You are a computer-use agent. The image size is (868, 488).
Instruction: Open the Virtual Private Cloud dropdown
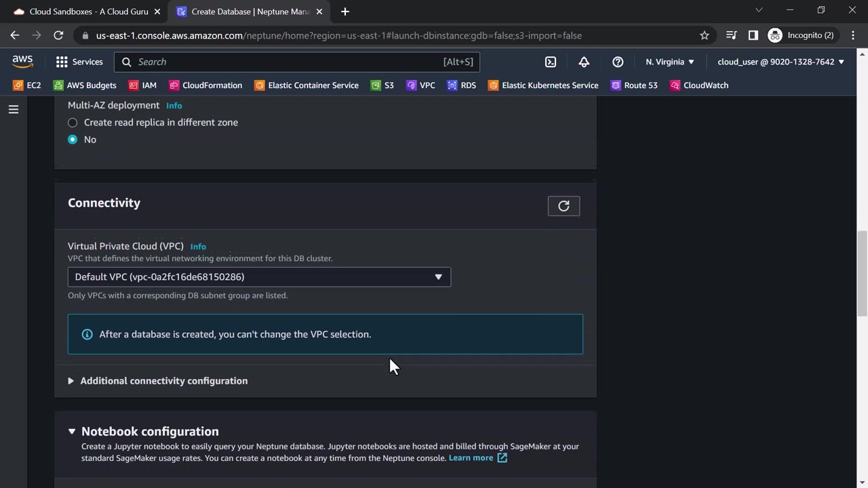coord(259,277)
